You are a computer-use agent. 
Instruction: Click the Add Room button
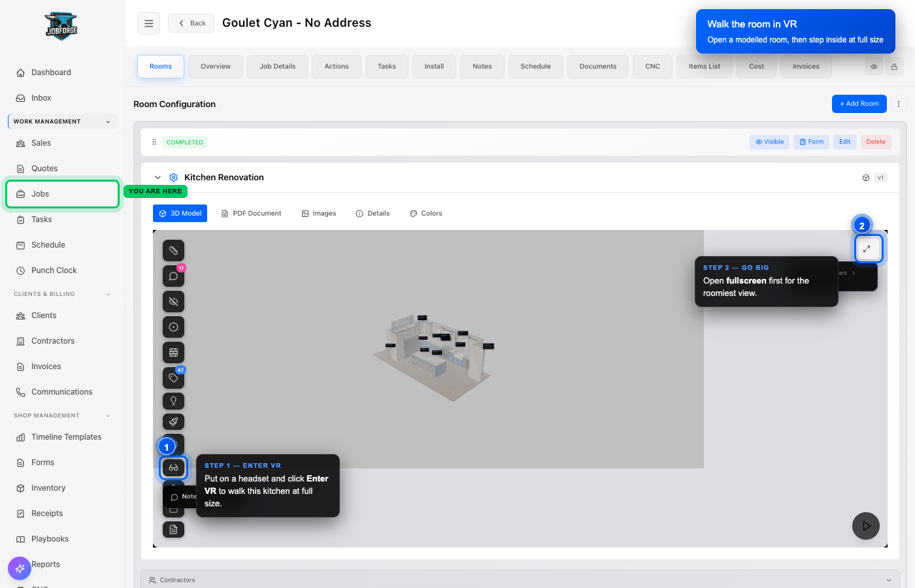(859, 104)
